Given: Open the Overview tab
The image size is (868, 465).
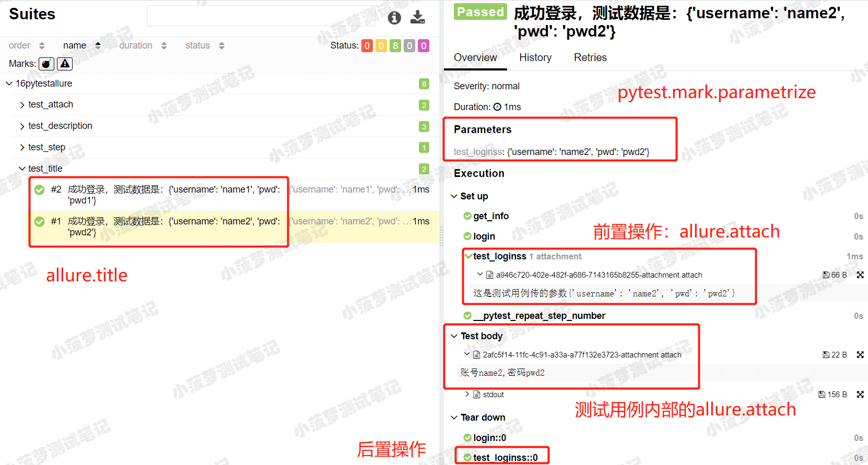Looking at the screenshot, I should [475, 57].
